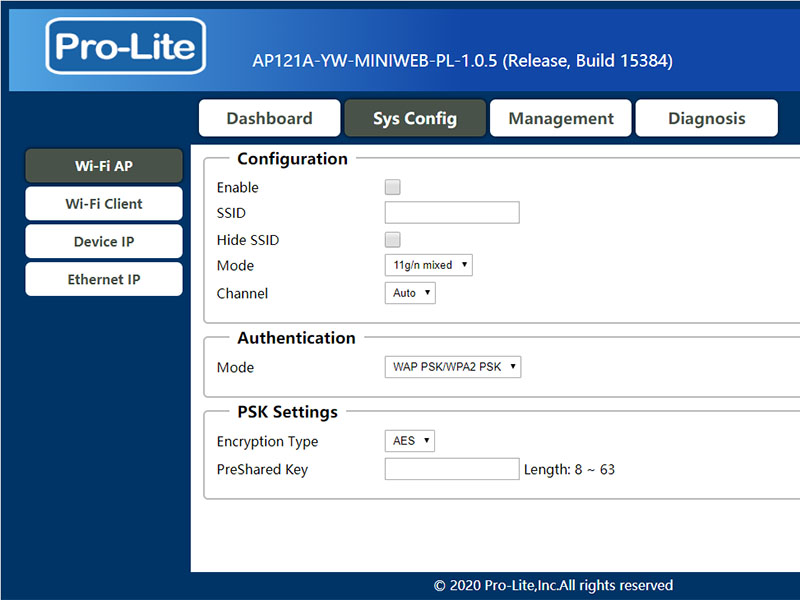
Task: Expand the Channel Auto dropdown
Action: click(x=410, y=293)
